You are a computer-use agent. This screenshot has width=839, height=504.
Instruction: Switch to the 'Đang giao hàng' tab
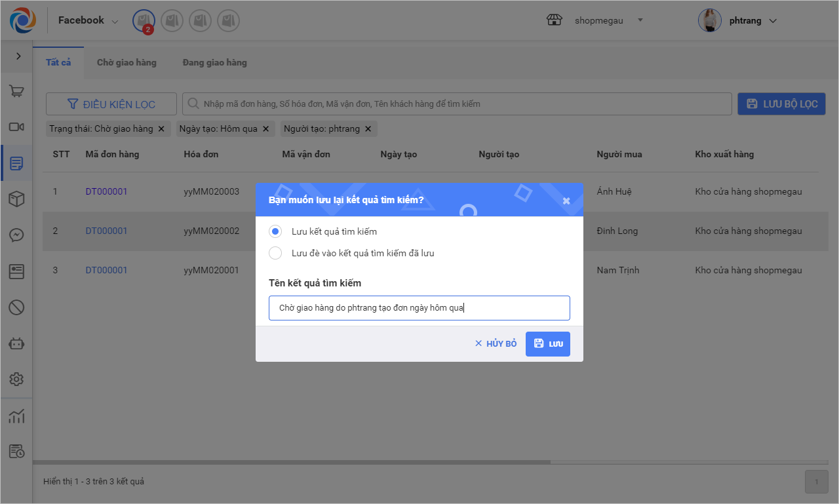click(214, 63)
